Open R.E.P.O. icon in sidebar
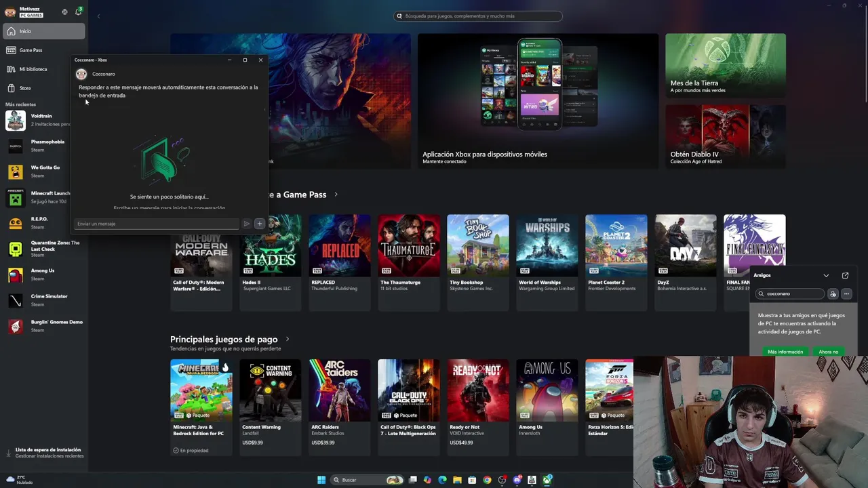The image size is (868, 488). coord(16,223)
